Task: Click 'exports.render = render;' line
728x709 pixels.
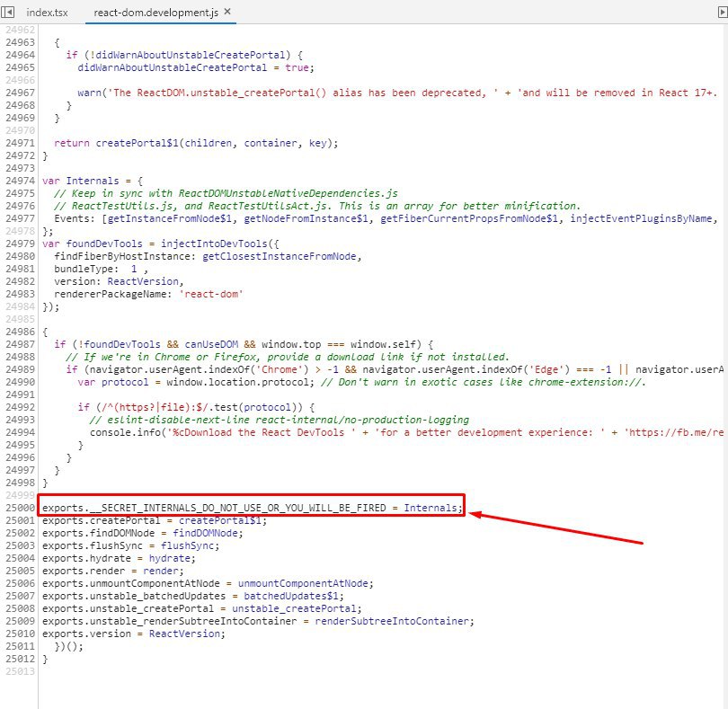Action: tap(113, 571)
